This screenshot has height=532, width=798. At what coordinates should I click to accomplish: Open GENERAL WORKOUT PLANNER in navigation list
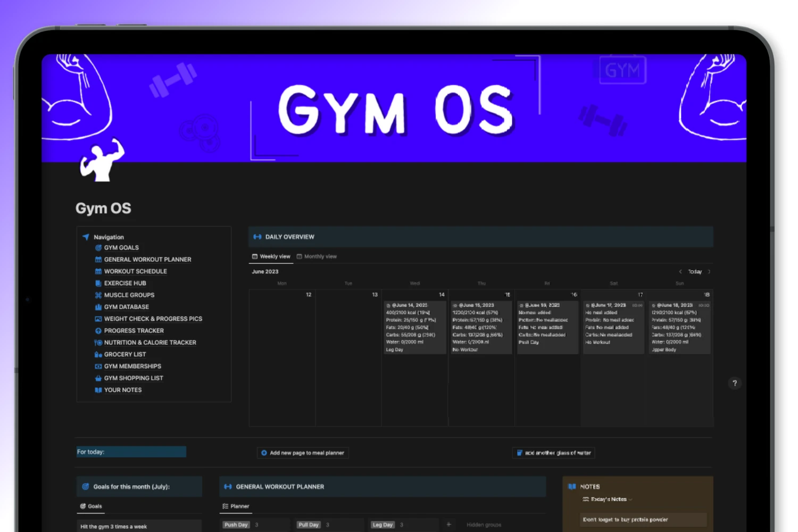tap(147, 260)
